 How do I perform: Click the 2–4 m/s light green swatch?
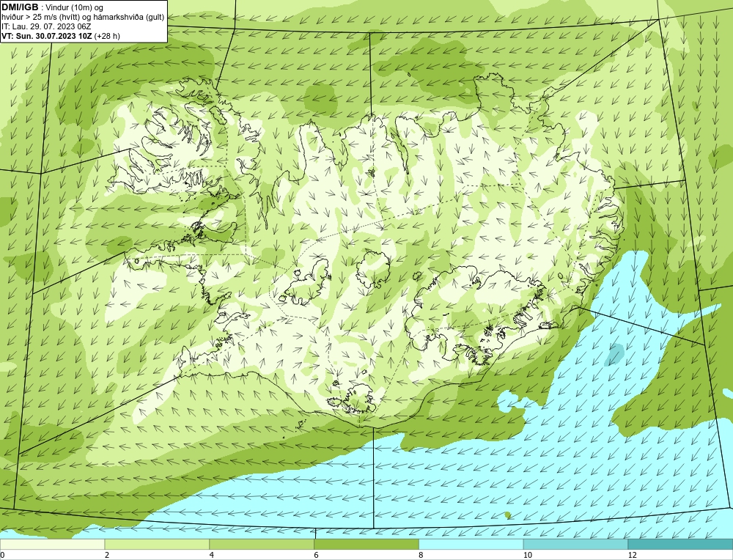157,544
